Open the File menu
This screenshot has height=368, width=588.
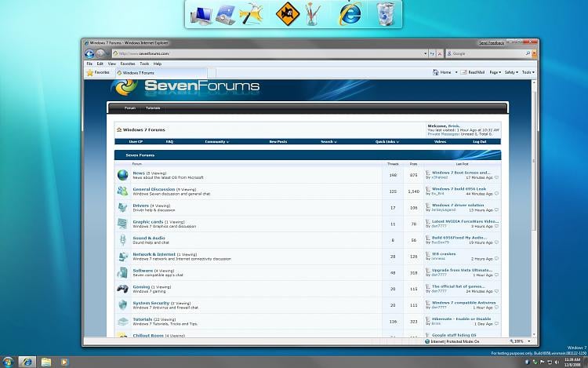coord(89,64)
